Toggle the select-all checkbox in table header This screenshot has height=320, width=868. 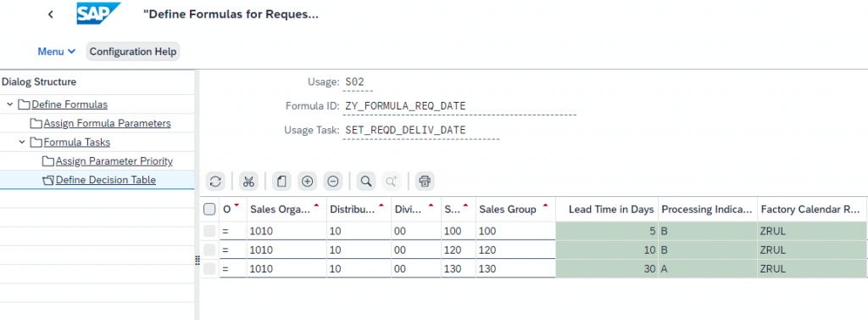coord(209,209)
